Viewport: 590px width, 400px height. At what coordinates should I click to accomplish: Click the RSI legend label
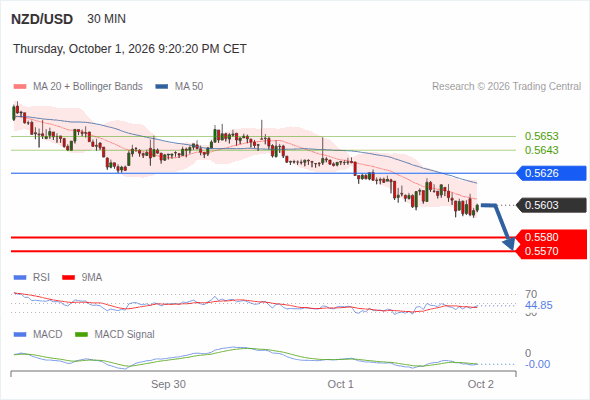click(x=41, y=278)
